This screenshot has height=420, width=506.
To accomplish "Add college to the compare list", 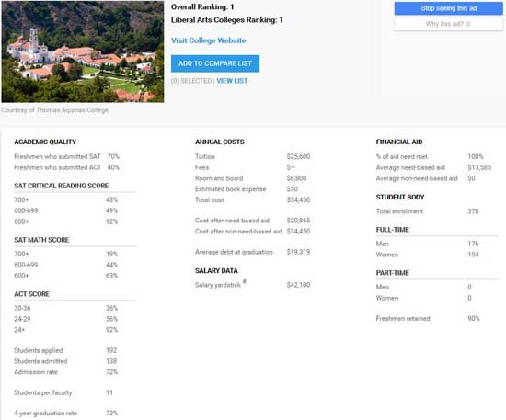I will (x=215, y=63).
